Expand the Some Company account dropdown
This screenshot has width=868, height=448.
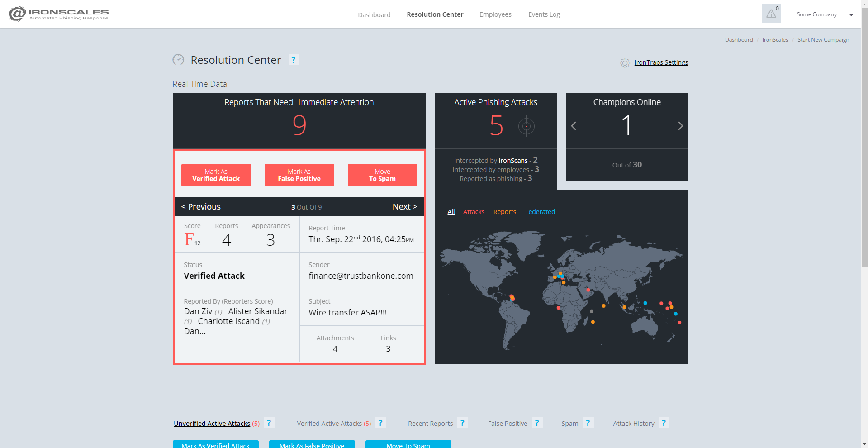851,14
